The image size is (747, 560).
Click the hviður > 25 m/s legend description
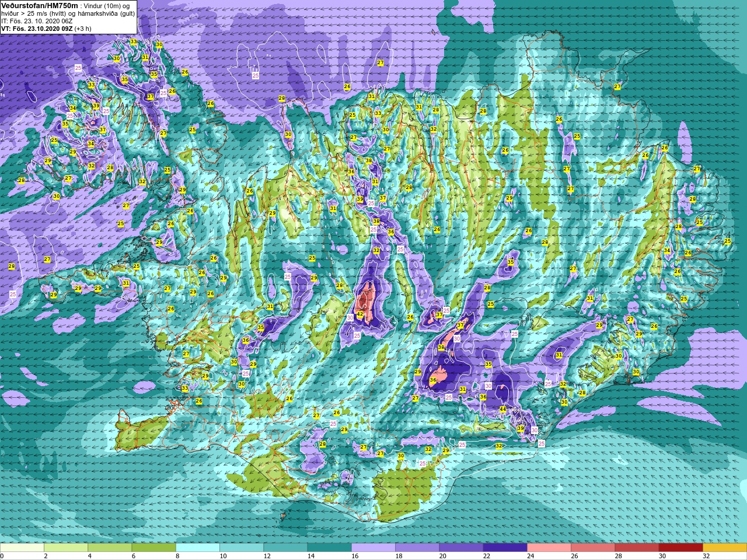68,13
